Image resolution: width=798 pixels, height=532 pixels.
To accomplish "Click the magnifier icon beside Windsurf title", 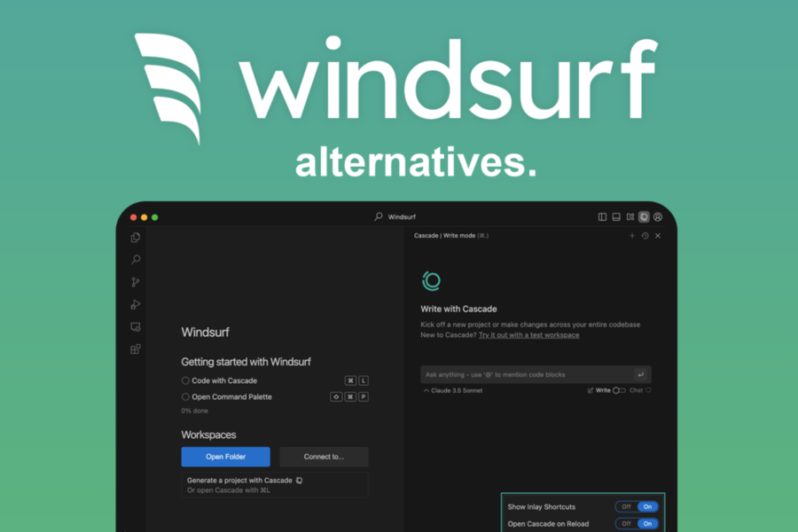I will [378, 217].
